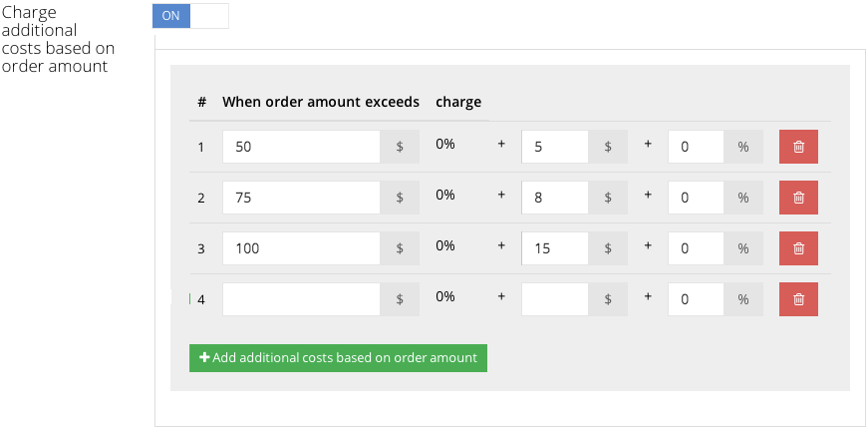Toggle the additional costs ON switch
868x429 pixels.
point(190,16)
